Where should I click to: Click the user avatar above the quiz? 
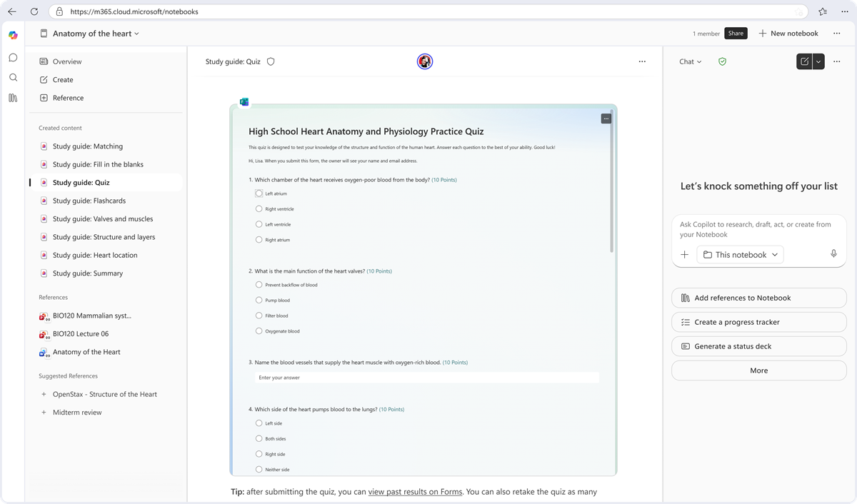(x=425, y=61)
